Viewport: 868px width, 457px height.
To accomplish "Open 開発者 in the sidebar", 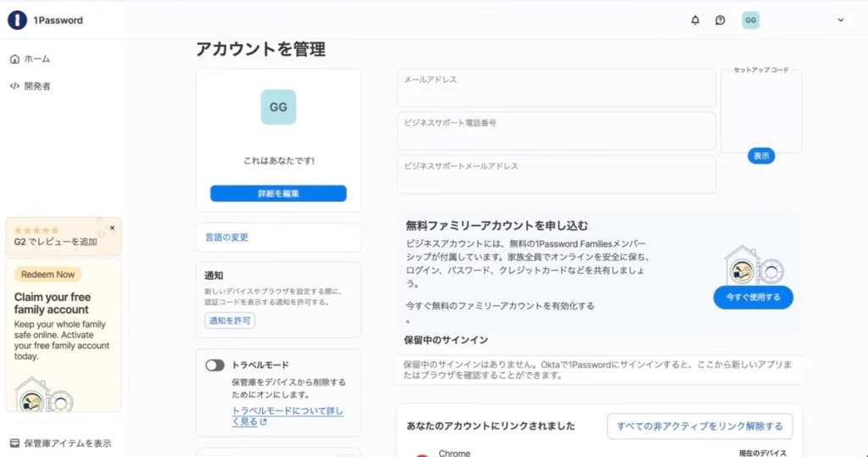I will [x=31, y=86].
